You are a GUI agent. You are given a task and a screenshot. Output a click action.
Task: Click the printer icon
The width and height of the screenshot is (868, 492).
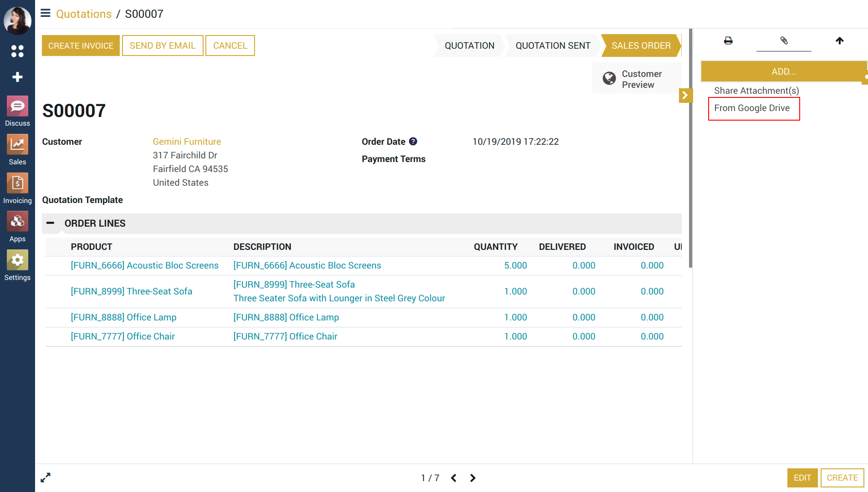[728, 41]
